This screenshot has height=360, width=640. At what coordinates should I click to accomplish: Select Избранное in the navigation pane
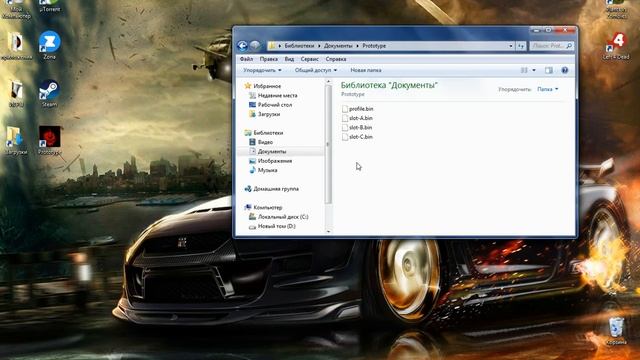[x=267, y=86]
